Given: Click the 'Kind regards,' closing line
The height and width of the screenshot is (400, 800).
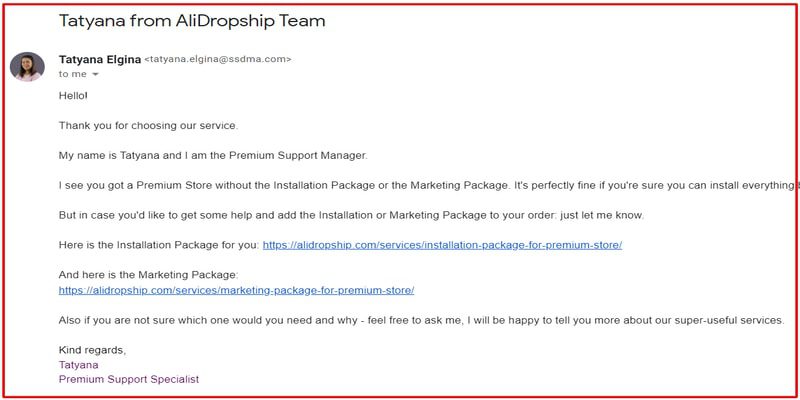Looking at the screenshot, I should [92, 351].
